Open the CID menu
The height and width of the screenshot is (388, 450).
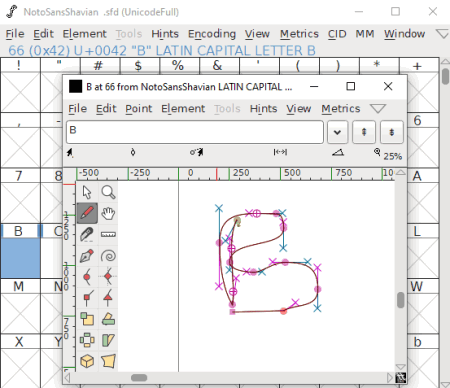337,34
